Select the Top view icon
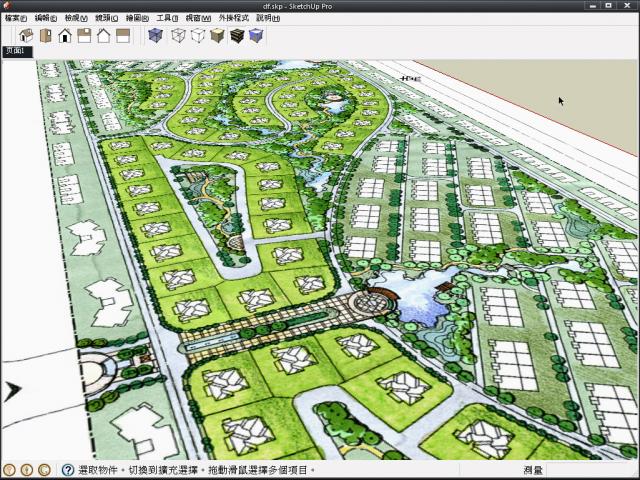This screenshot has width=640, height=480. click(x=45, y=36)
